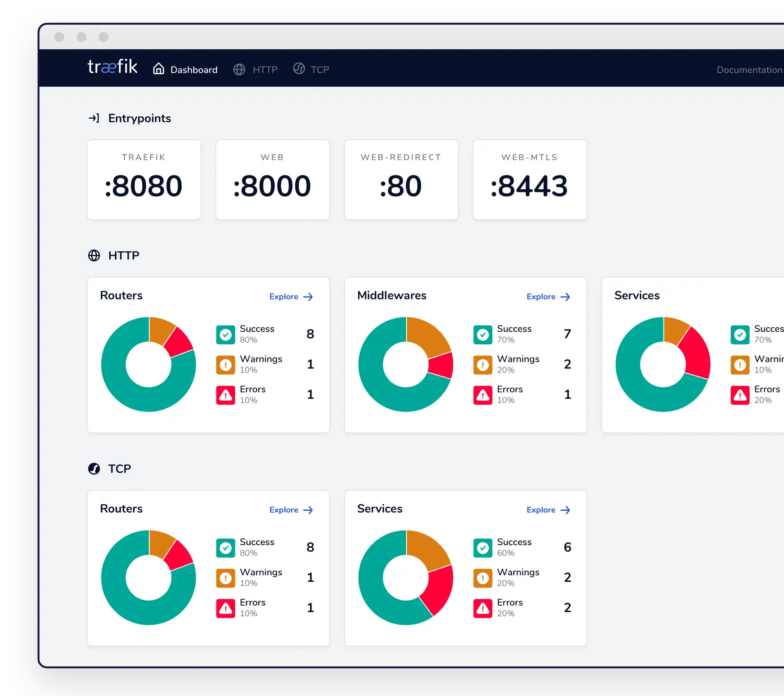
Task: Click the Traefik logo in the navbar
Action: tap(112, 68)
